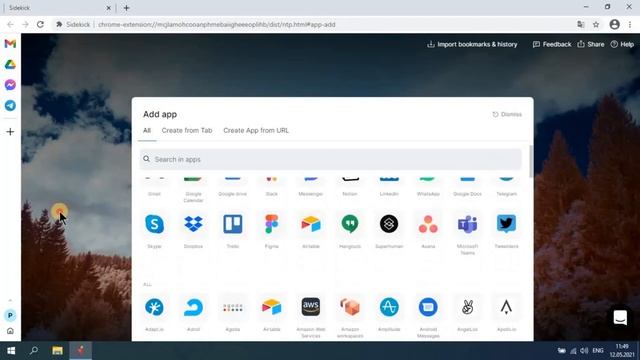The height and width of the screenshot is (360, 640).
Task: Select the Admiral app icon beside Adapt.io
Action: point(193,307)
